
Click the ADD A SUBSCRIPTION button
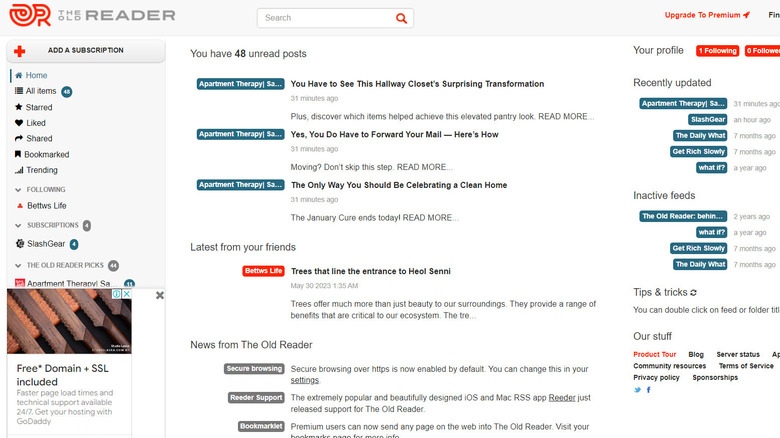point(86,51)
